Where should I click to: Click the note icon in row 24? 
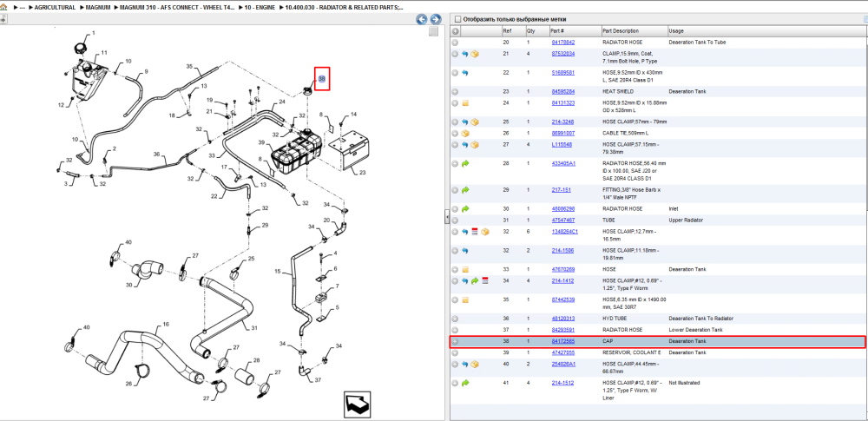point(465,103)
